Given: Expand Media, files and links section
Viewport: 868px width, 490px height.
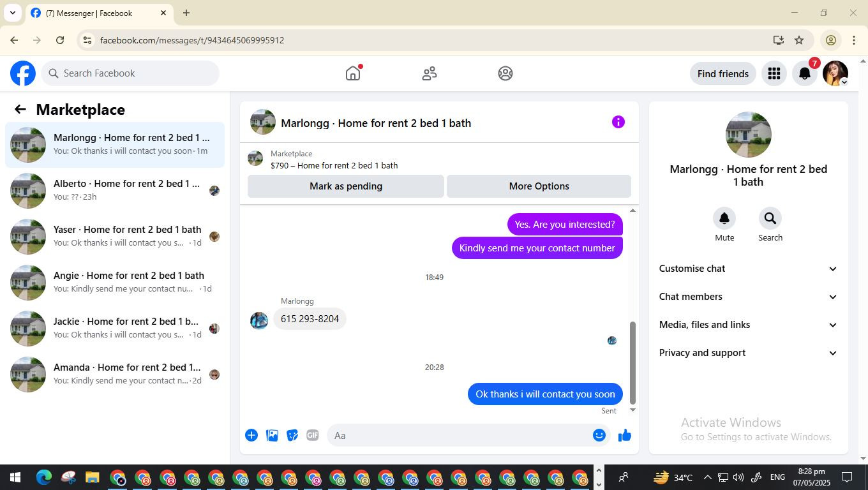Looking at the screenshot, I should [748, 325].
